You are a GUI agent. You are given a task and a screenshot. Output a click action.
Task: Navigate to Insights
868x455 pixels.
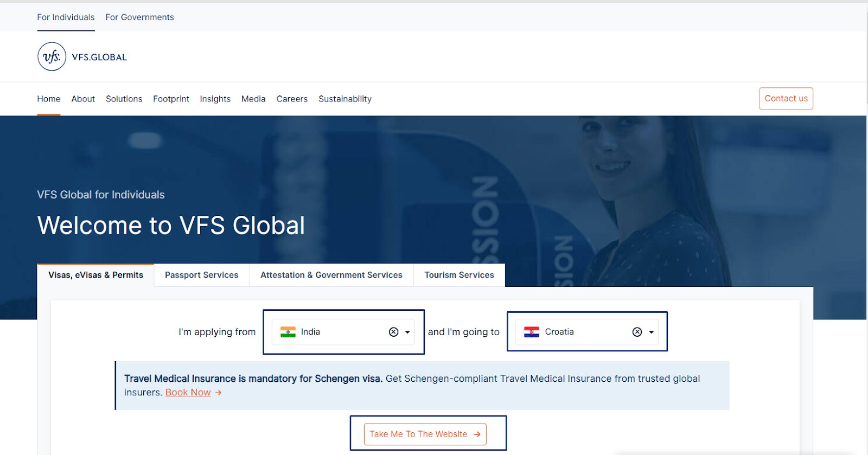[215, 99]
